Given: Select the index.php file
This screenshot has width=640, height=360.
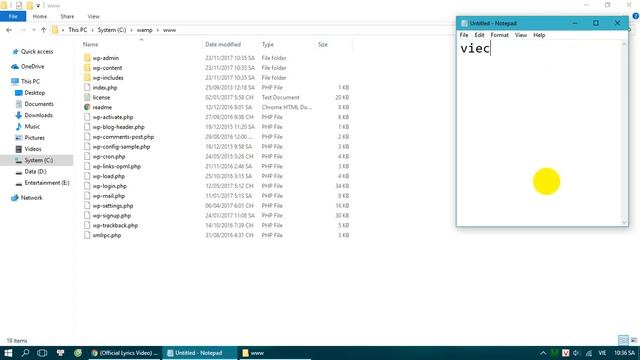Looking at the screenshot, I should (x=104, y=87).
